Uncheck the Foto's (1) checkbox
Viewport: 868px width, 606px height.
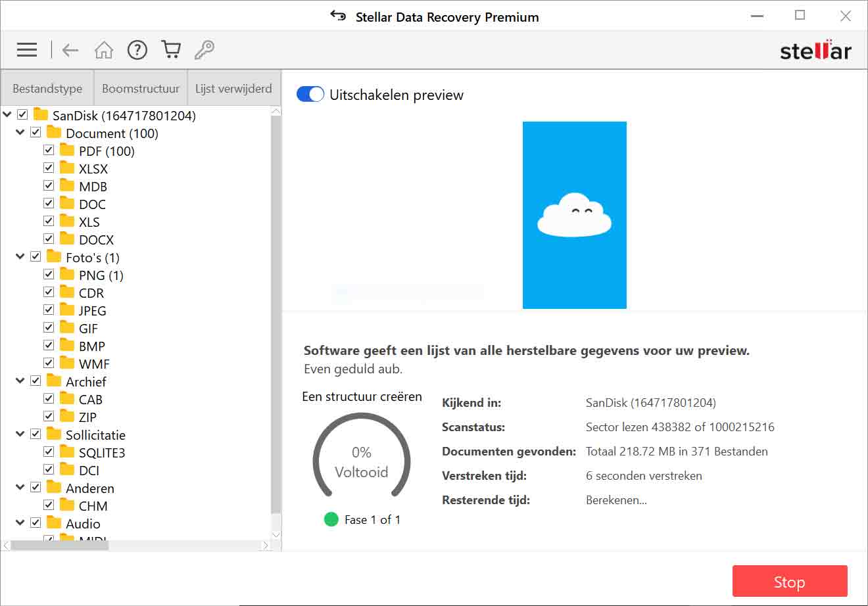coord(36,256)
